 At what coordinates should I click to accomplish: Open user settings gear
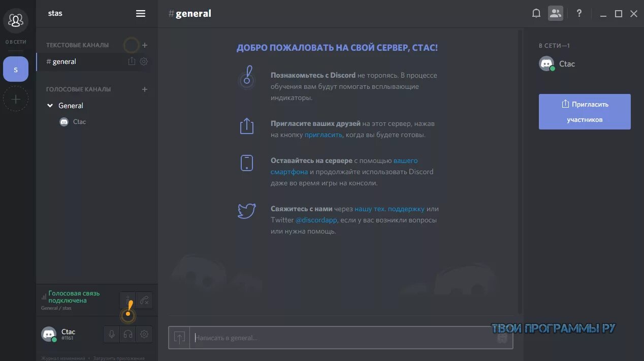pyautogui.click(x=144, y=334)
